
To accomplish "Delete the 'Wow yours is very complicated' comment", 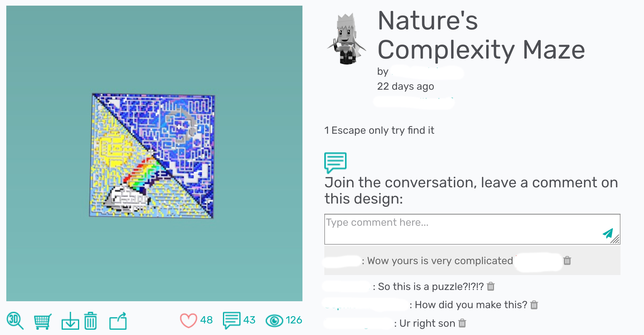I will point(567,261).
